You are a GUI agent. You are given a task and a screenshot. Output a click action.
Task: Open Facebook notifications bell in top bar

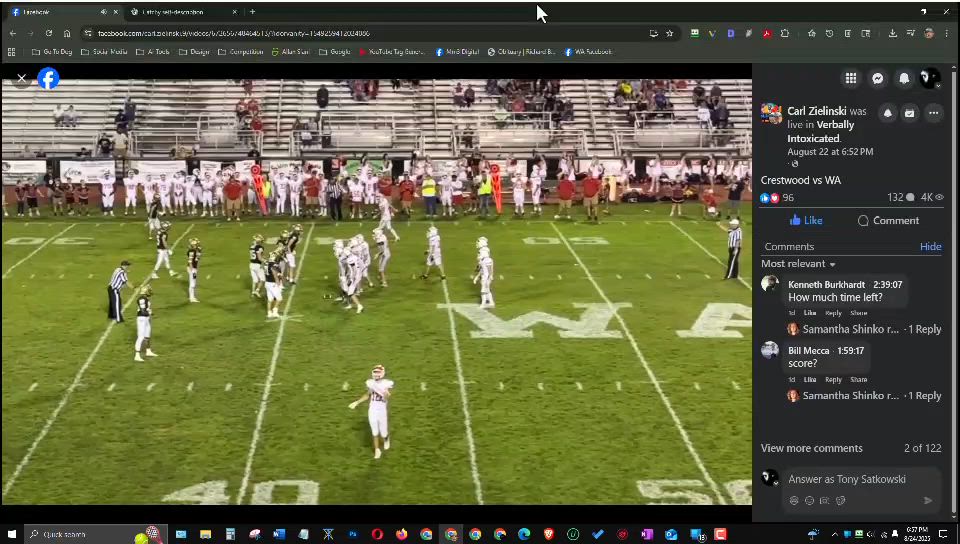(x=904, y=78)
